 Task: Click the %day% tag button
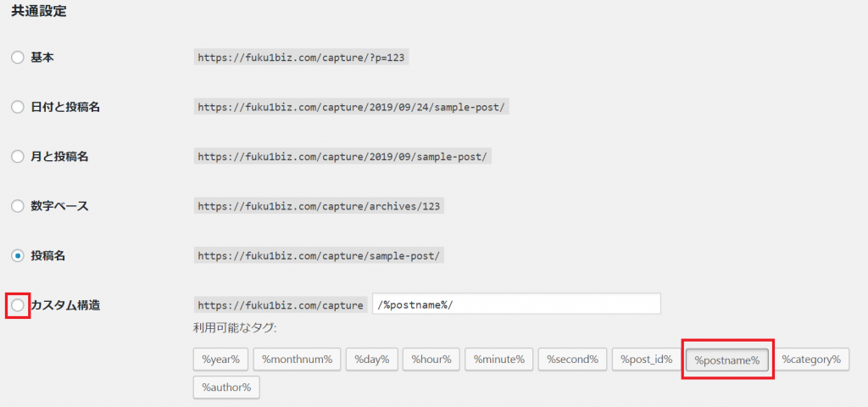tap(372, 360)
